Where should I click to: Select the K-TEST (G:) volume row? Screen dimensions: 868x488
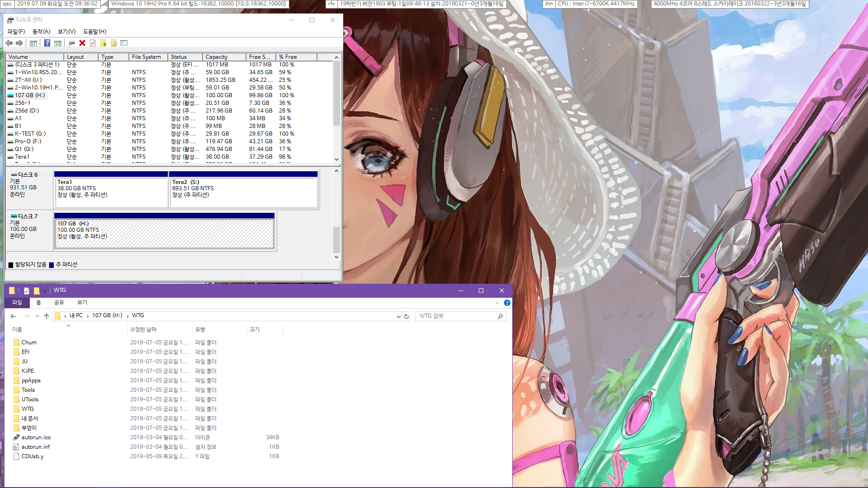(x=170, y=134)
